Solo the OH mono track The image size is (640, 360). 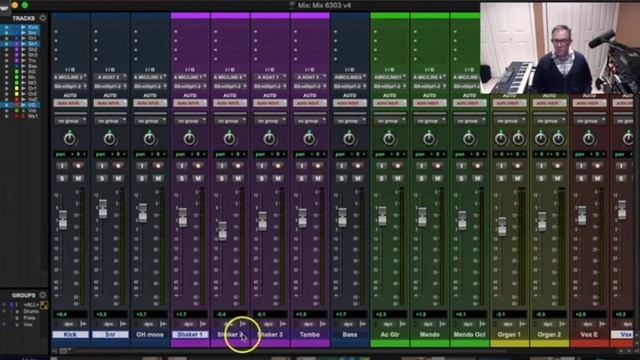(142, 178)
